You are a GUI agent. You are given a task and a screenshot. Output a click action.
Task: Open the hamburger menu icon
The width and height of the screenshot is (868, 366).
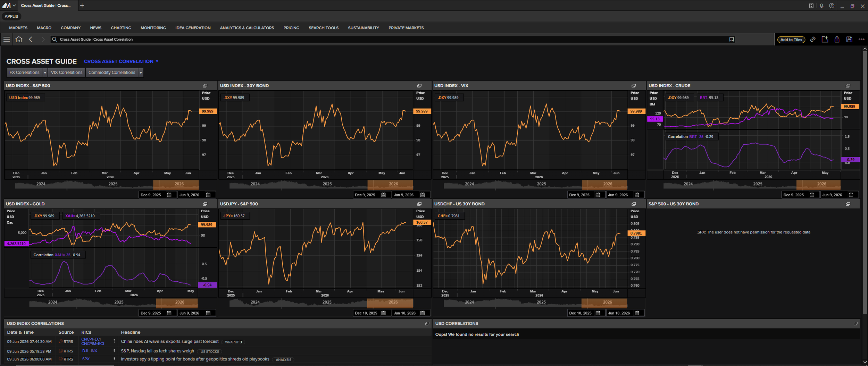6,40
